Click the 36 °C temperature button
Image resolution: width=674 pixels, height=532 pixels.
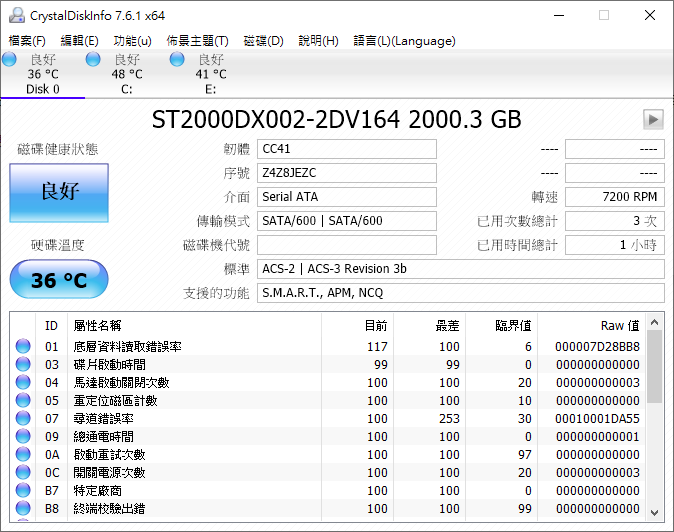59,279
